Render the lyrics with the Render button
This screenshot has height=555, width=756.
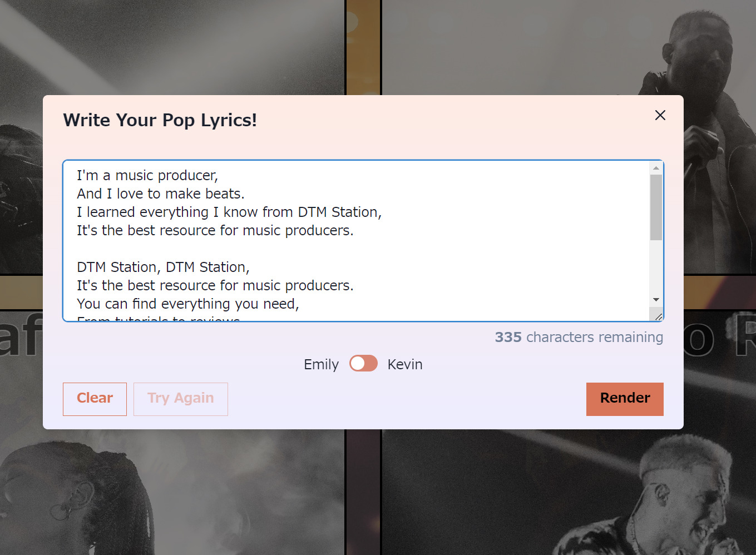click(625, 399)
